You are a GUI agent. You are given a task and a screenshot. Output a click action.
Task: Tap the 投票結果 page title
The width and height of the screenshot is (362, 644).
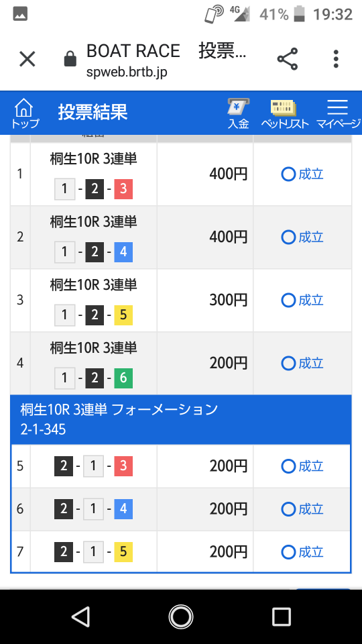coord(93,112)
